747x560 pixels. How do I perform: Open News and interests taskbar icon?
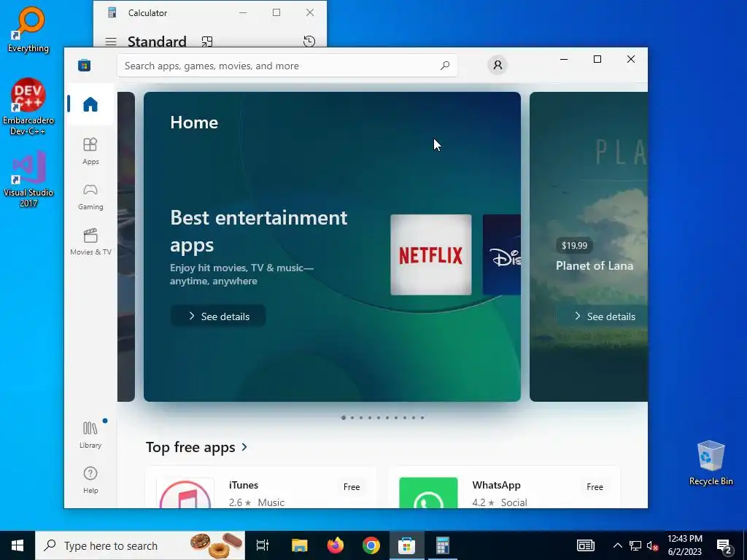[x=586, y=545]
